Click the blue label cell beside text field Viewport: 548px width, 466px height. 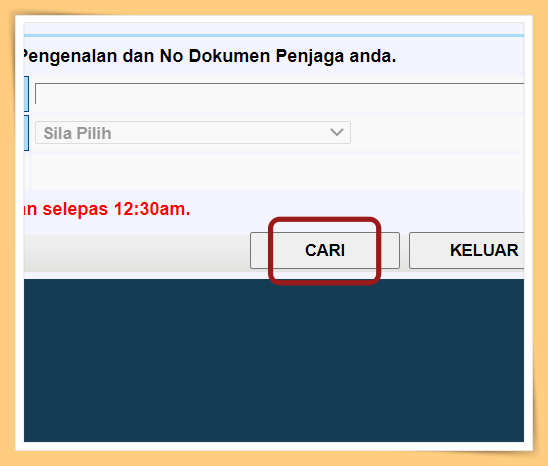tap(26, 94)
